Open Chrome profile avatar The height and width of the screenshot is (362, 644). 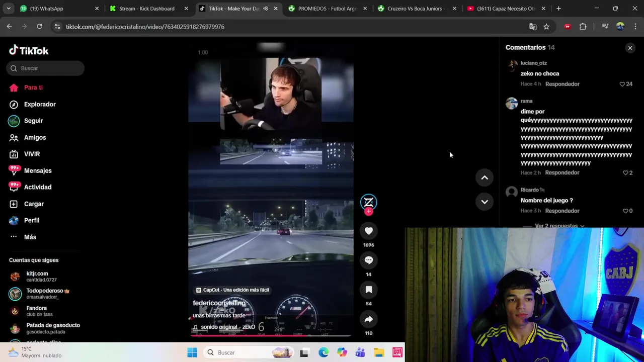(x=620, y=27)
